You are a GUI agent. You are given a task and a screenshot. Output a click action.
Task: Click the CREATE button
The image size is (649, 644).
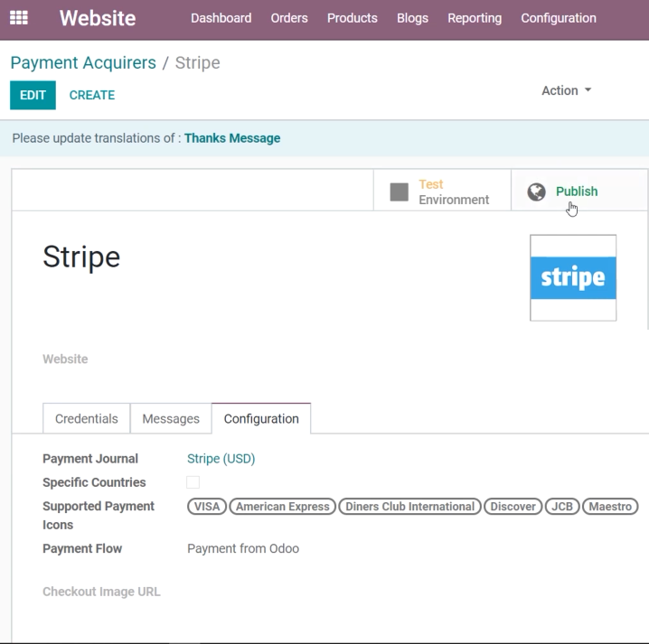click(x=92, y=95)
